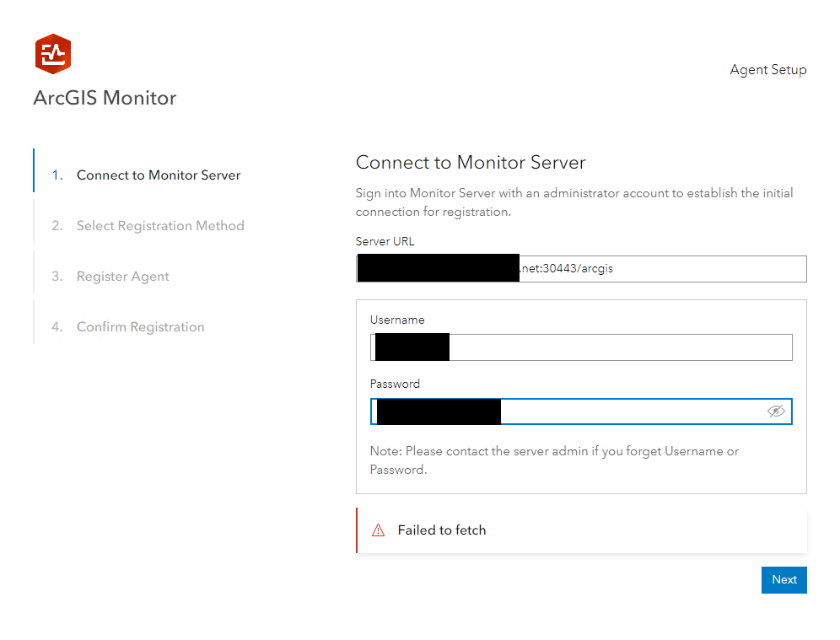
Task: Click inside the Password field
Action: 624,411
